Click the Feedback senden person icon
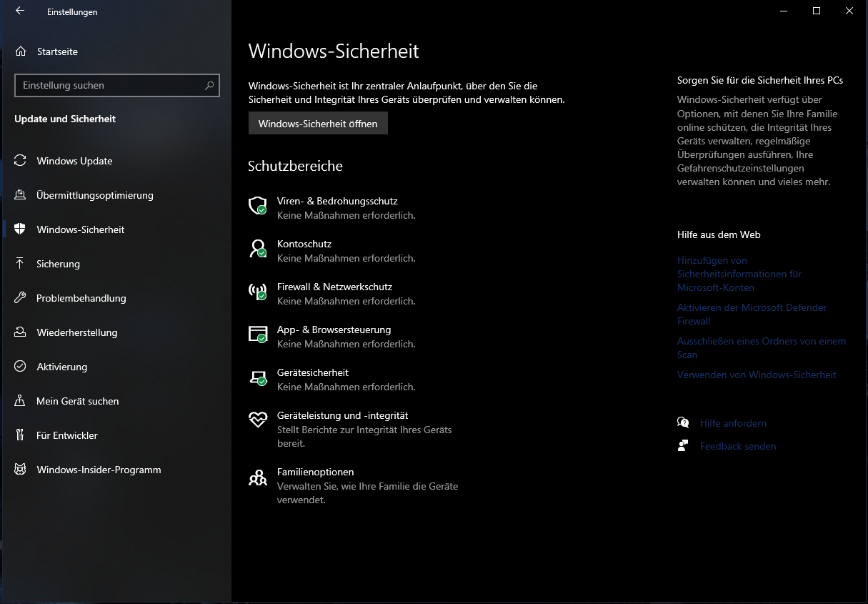Viewport: 868px width, 604px height. click(683, 445)
